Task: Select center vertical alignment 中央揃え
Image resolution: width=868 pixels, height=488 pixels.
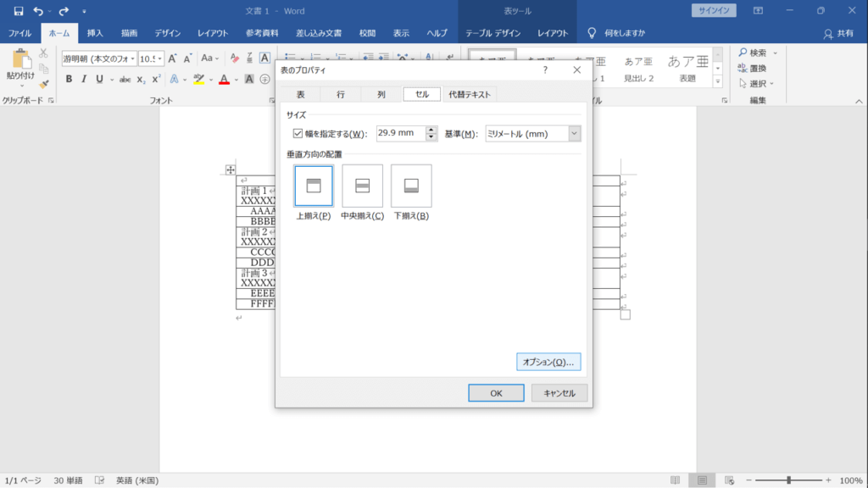Action: [362, 186]
